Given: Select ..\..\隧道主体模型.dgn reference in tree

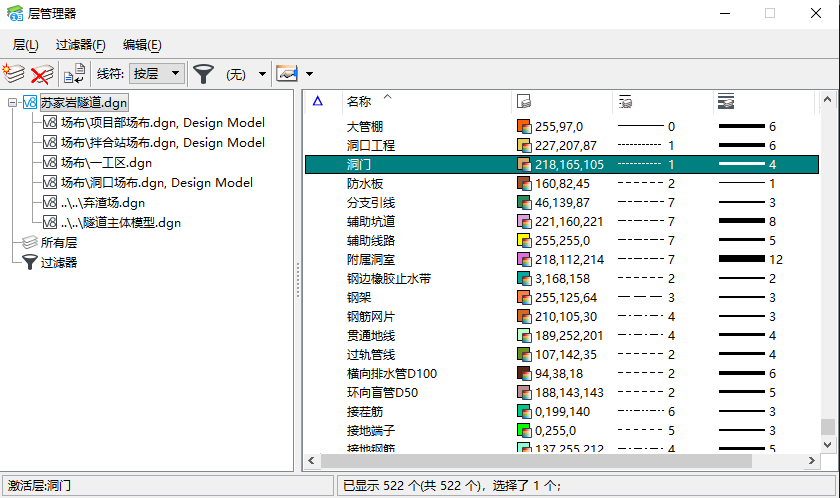Looking at the screenshot, I should click(120, 222).
